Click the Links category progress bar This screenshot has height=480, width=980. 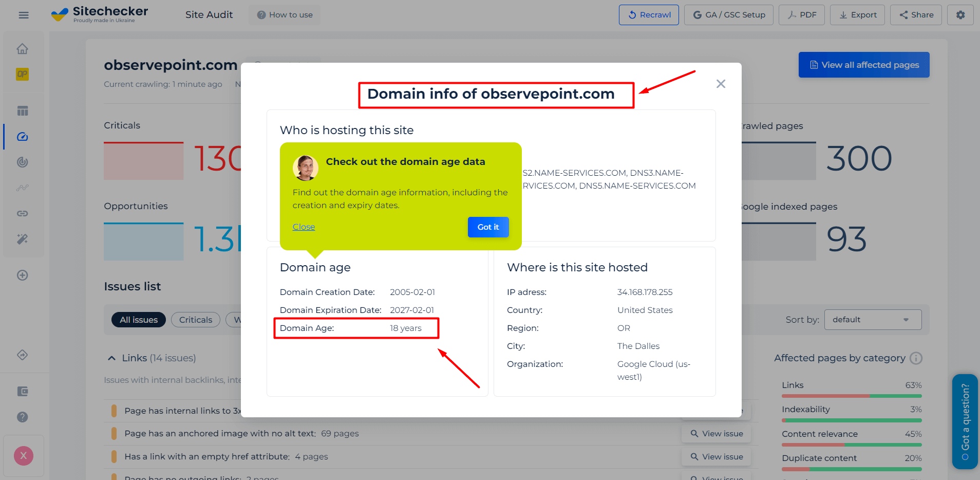tap(852, 396)
